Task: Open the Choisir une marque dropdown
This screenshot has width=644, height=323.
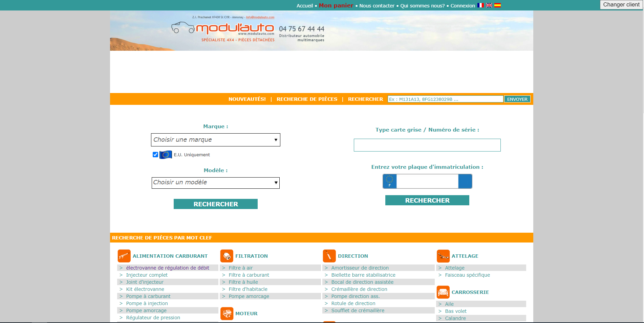Action: [215, 140]
